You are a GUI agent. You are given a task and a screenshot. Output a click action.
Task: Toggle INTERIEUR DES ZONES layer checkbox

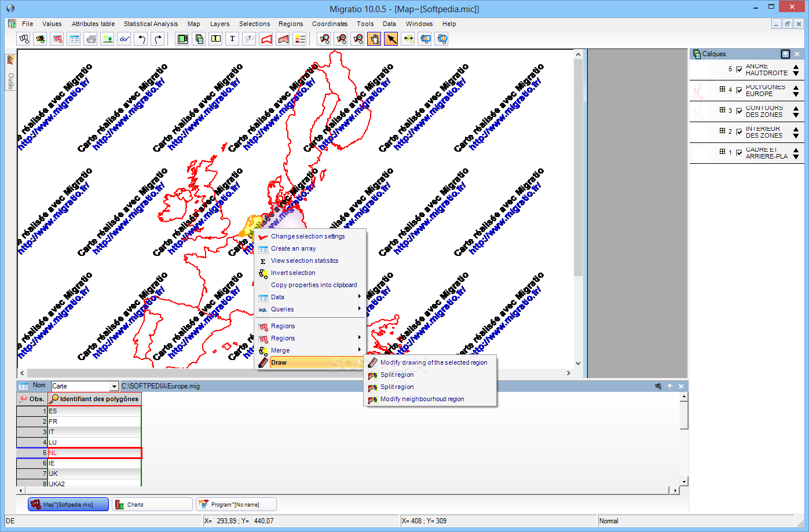[739, 132]
